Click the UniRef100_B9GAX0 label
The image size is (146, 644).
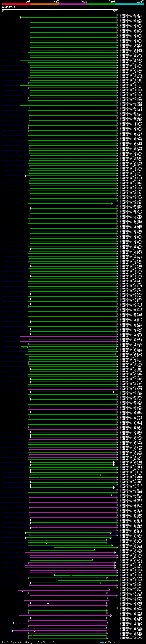pos(131,100)
